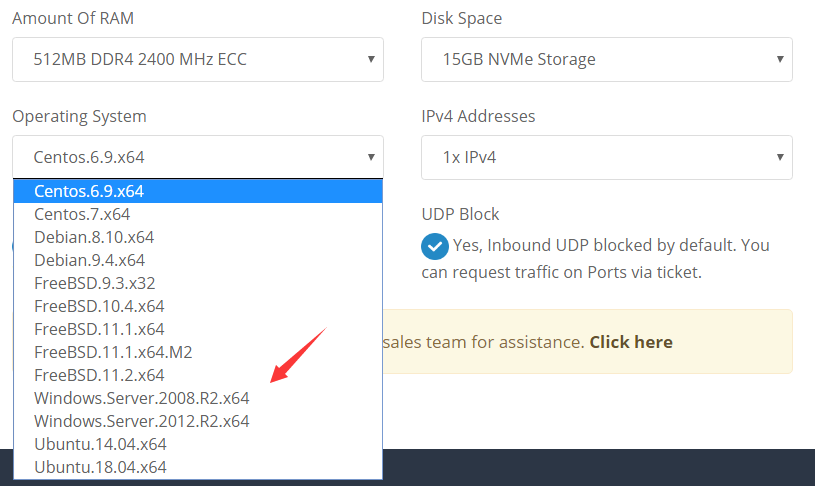This screenshot has width=815, height=486.
Task: Choose Centos.7.x64 from the list
Action: [198, 214]
